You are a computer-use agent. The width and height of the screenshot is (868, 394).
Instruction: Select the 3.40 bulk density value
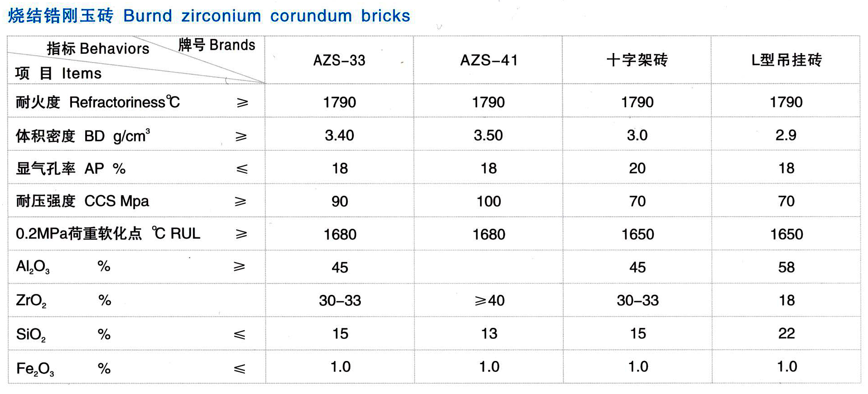tap(339, 135)
